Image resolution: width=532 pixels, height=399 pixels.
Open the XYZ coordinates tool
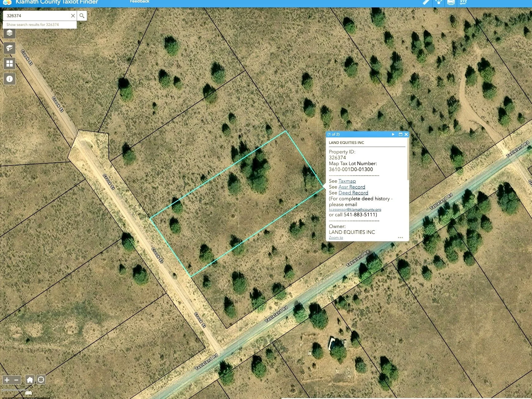[x=463, y=3]
